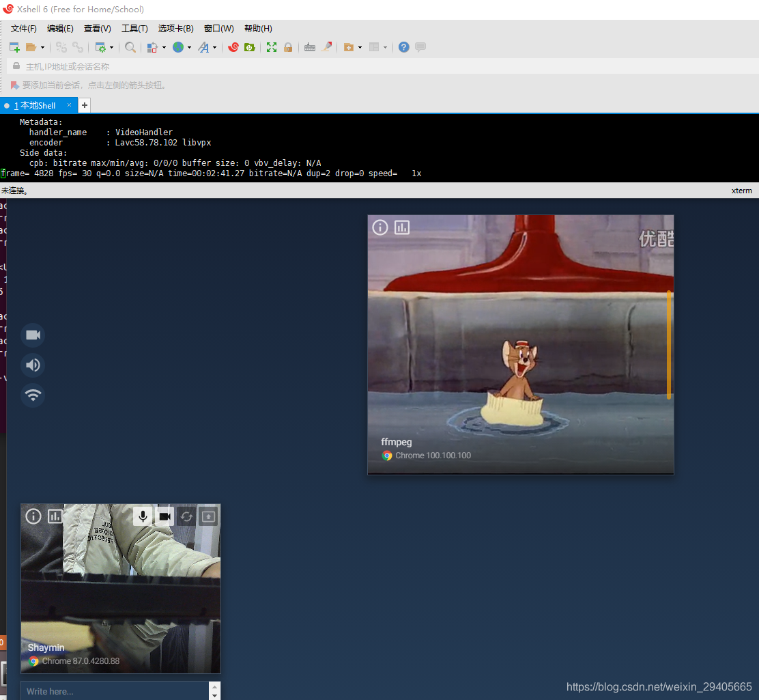Toggle full screen mode icon
759x700 pixels.
coord(272,47)
